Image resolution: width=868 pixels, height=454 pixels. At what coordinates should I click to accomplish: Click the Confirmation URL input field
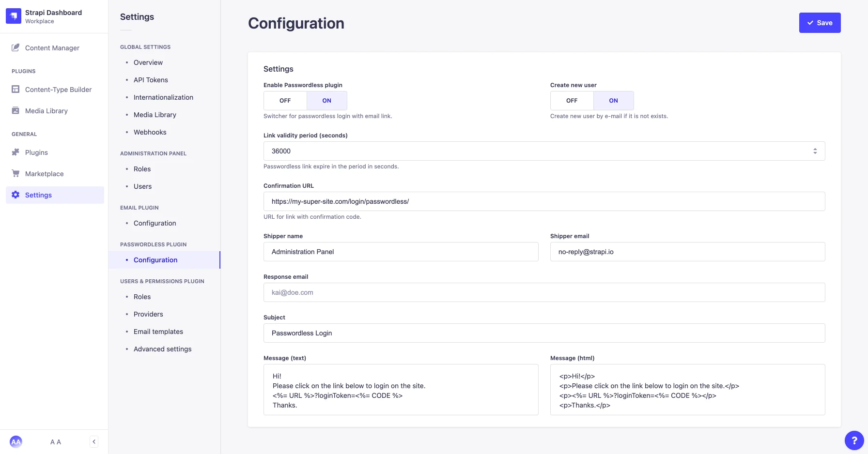tap(544, 201)
